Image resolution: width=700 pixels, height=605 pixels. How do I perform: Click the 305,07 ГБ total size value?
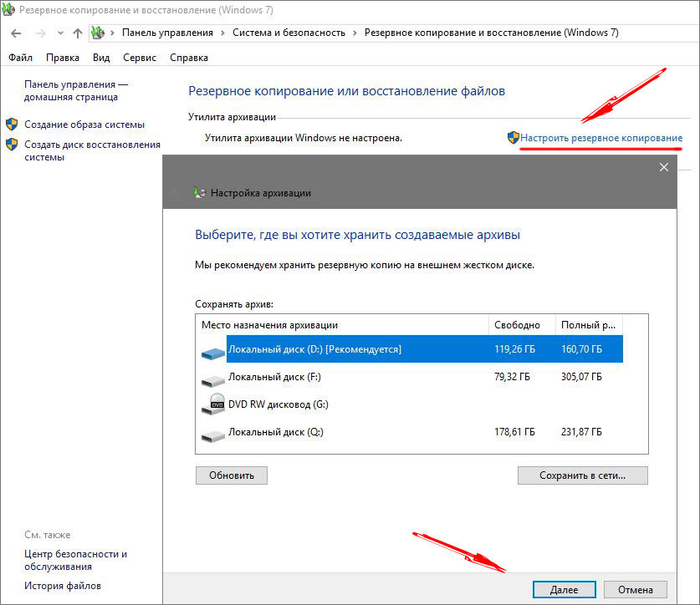[581, 377]
